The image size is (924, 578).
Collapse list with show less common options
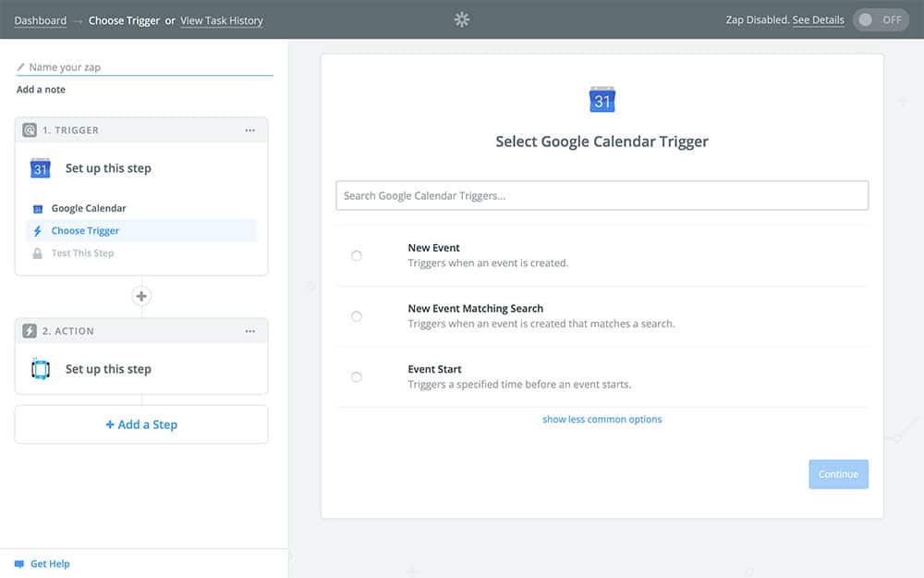[x=602, y=419]
